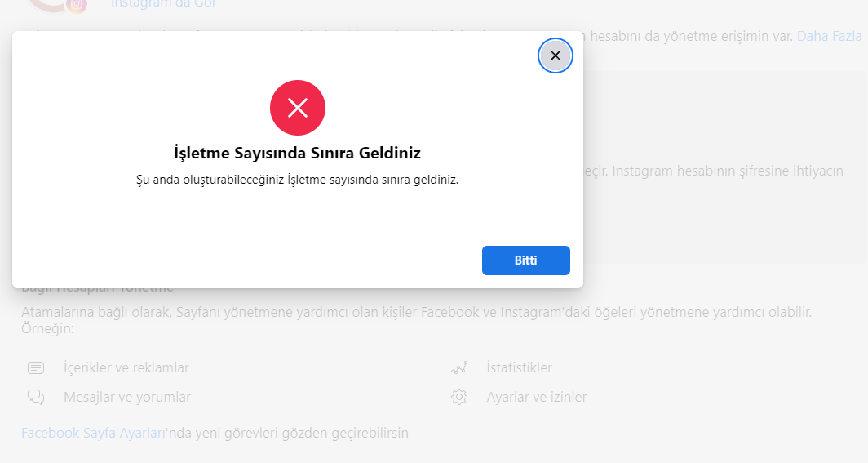Select the İstatistikler label

point(519,367)
